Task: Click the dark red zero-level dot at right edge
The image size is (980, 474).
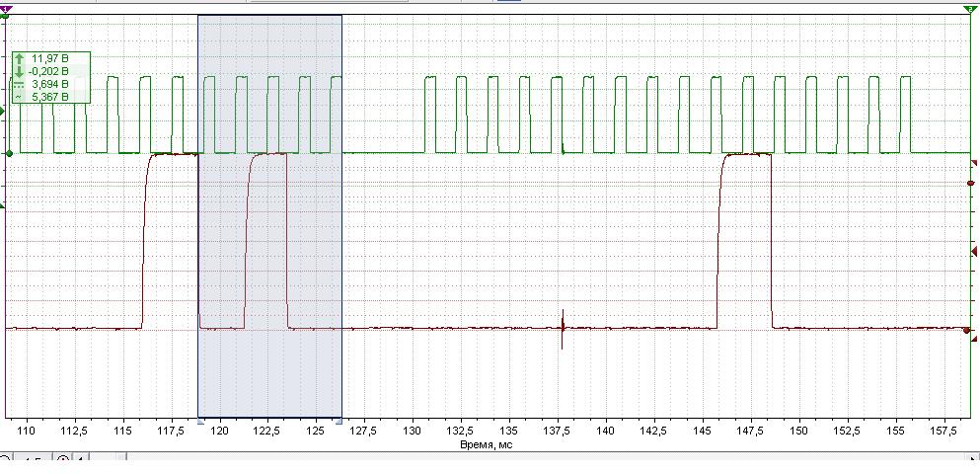Action: coord(966,331)
